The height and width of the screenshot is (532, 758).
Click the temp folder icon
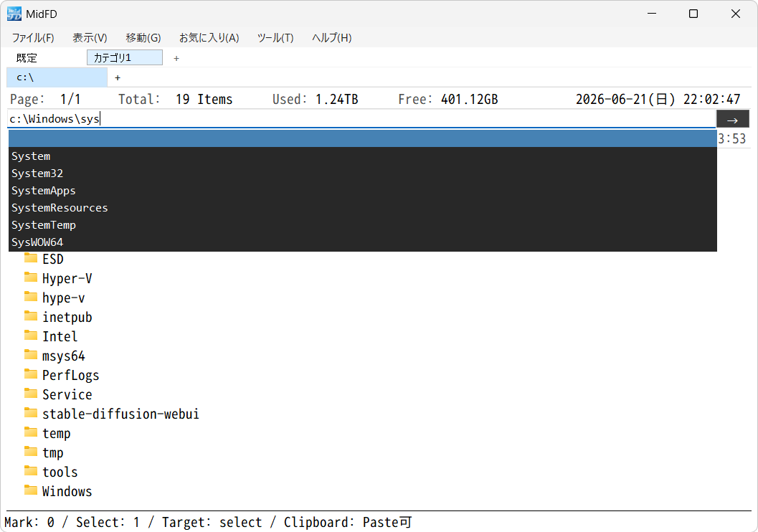(30, 432)
